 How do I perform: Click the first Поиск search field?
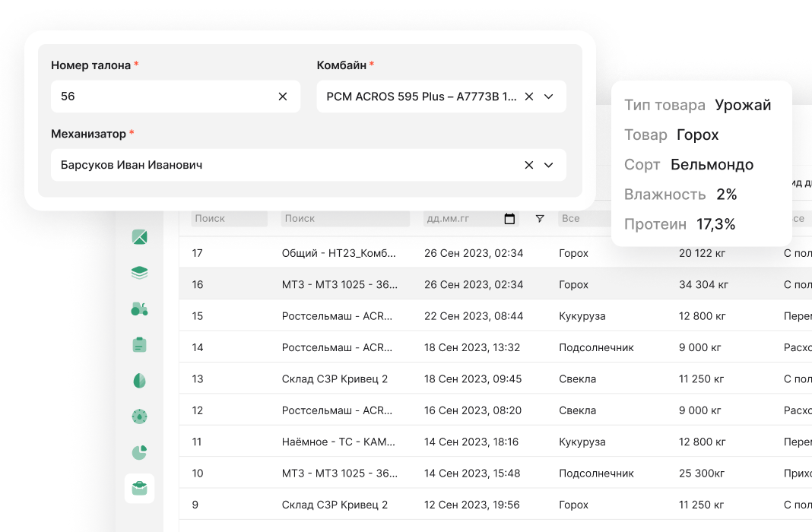[x=229, y=219]
